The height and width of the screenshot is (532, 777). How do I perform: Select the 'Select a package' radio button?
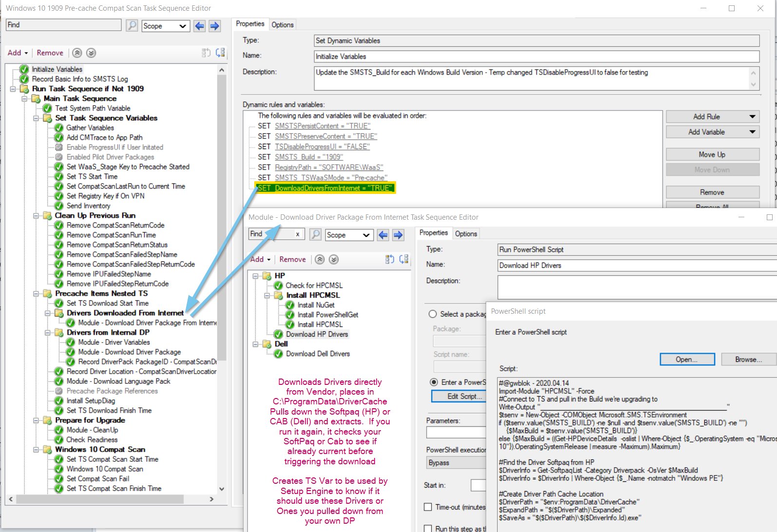[433, 314]
